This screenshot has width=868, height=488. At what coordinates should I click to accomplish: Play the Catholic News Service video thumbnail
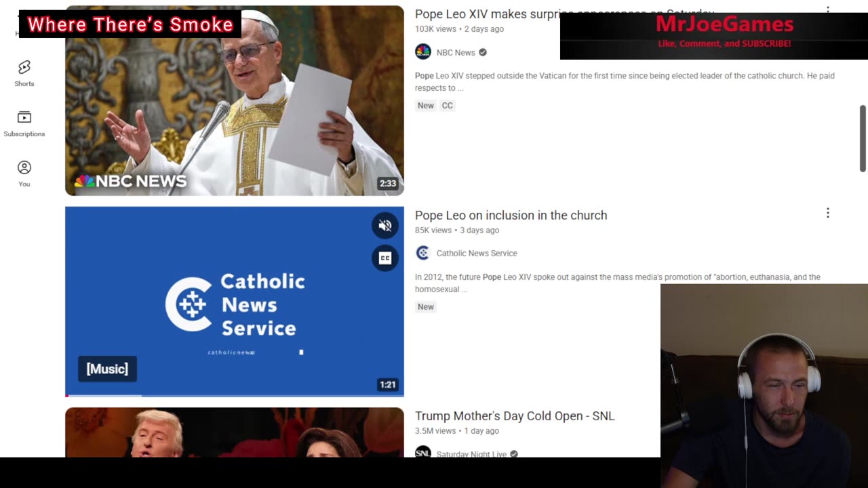[x=235, y=302]
